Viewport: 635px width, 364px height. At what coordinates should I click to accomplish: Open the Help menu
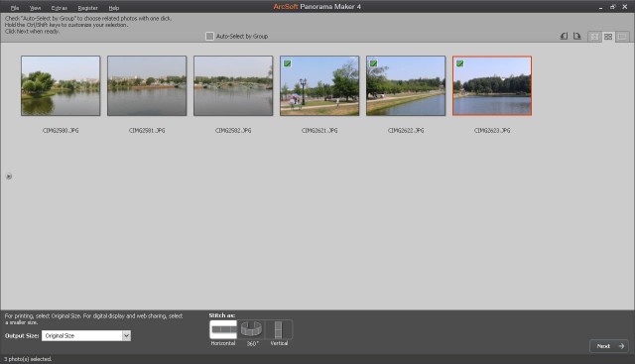click(x=114, y=8)
